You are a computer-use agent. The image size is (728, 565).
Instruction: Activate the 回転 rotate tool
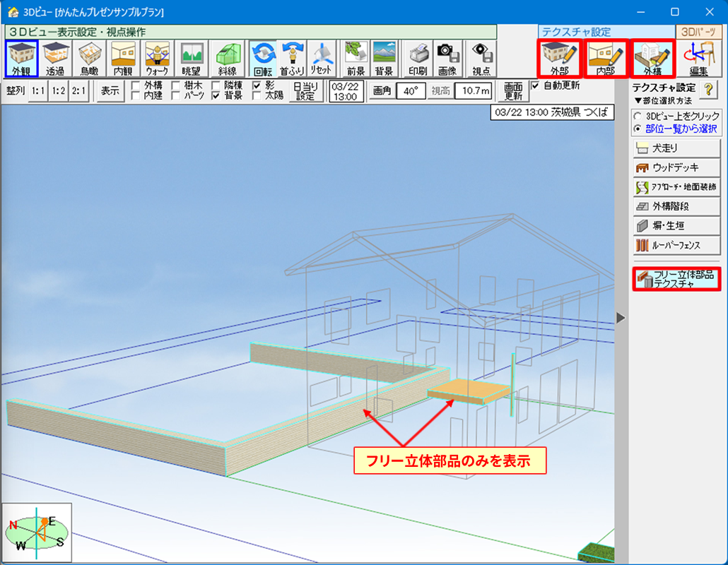[x=263, y=59]
